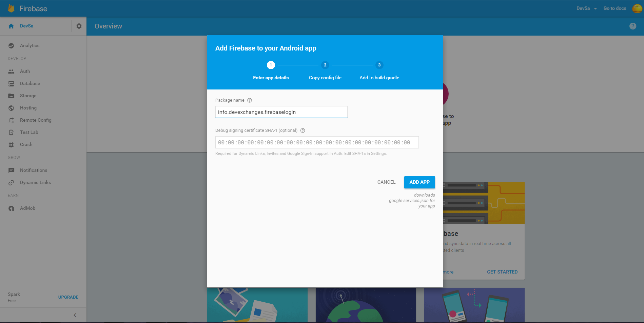Click SHA-1 certificate help icon
Image resolution: width=644 pixels, height=323 pixels.
303,130
